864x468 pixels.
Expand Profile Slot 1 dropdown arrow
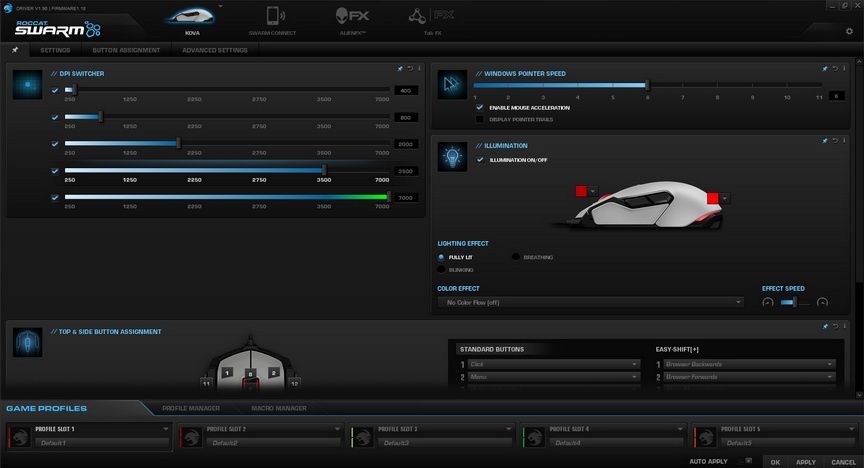[x=165, y=428]
